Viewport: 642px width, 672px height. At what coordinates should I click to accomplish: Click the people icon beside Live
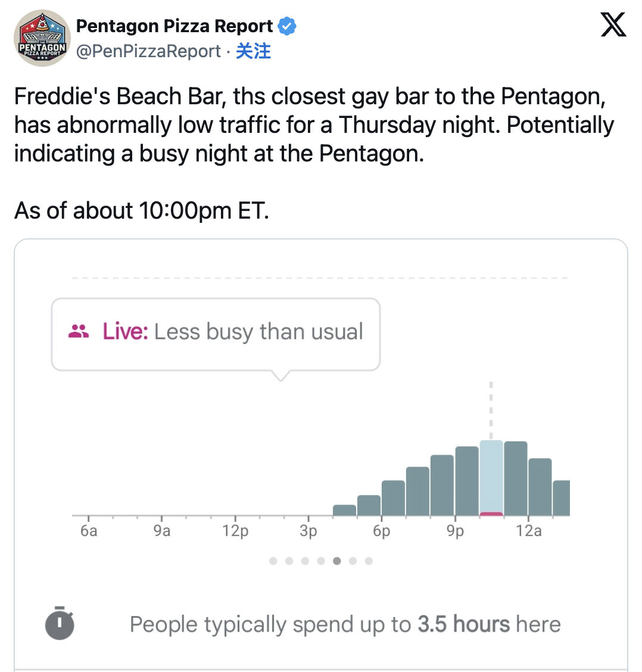tap(79, 331)
